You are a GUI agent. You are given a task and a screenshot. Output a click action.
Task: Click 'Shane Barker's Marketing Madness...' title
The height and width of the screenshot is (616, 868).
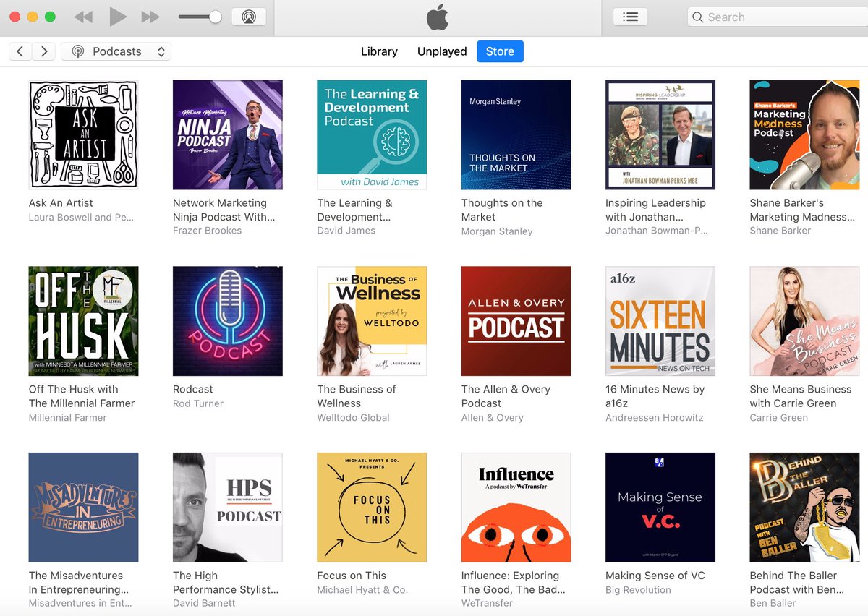pyautogui.click(x=803, y=210)
